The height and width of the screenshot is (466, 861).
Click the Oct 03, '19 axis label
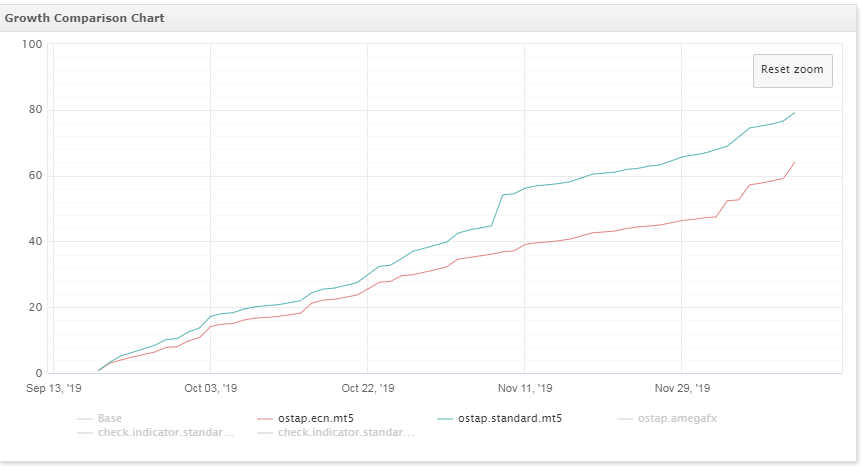coord(211,388)
